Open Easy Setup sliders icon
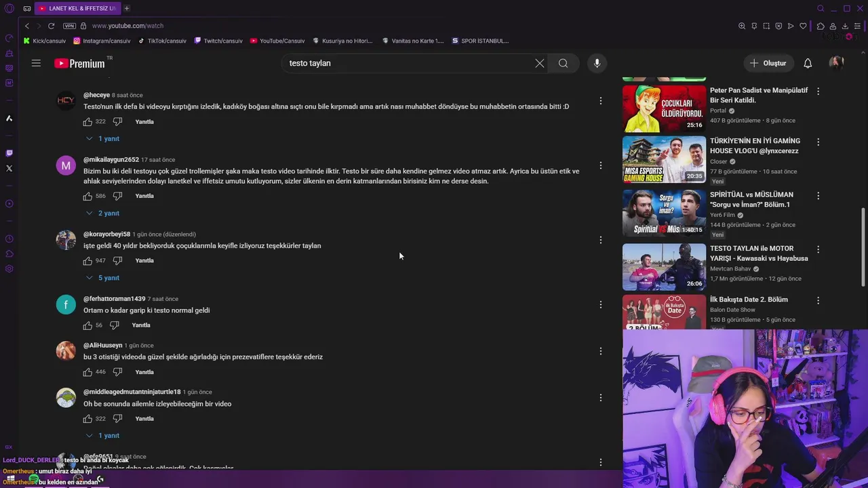Image resolution: width=868 pixels, height=488 pixels. 858,26
